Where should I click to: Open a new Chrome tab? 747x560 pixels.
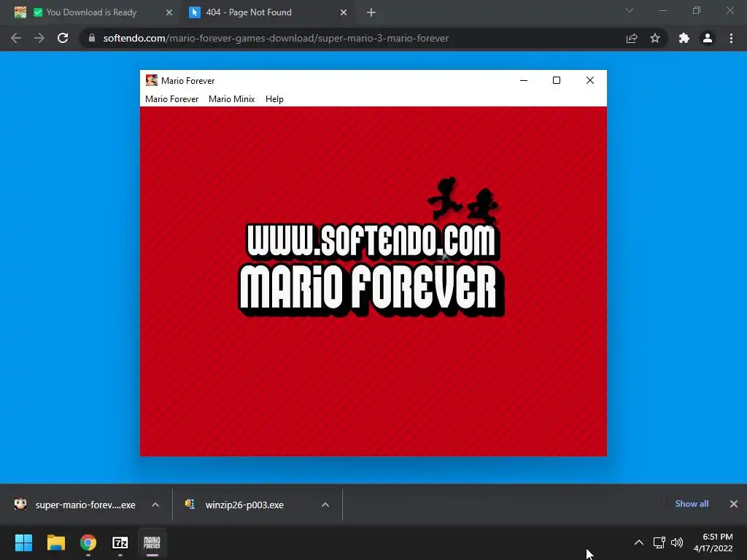click(371, 12)
